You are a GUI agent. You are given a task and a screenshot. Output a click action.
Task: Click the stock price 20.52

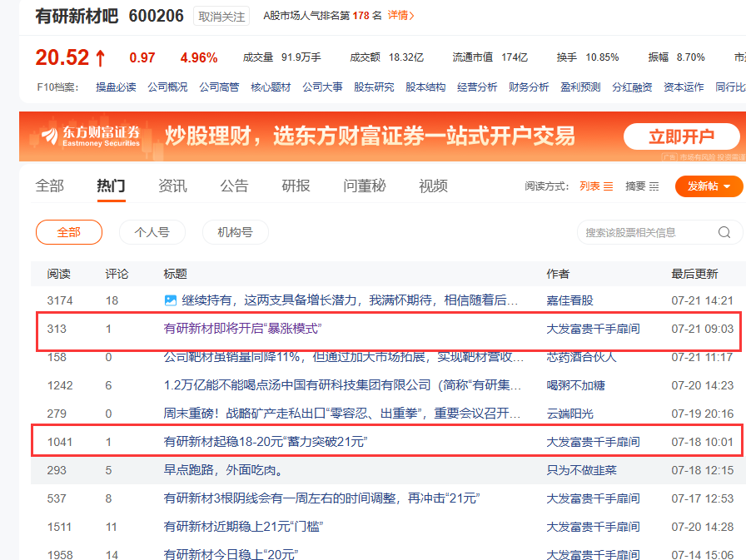pos(62,57)
